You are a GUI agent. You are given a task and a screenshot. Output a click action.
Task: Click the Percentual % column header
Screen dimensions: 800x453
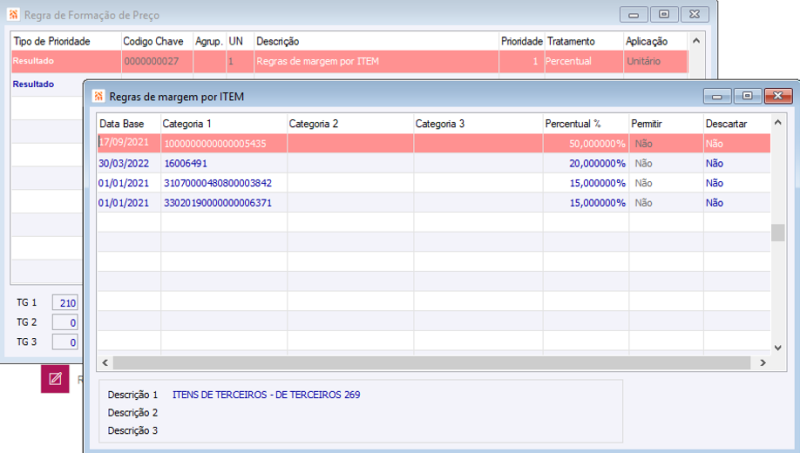coord(573,123)
